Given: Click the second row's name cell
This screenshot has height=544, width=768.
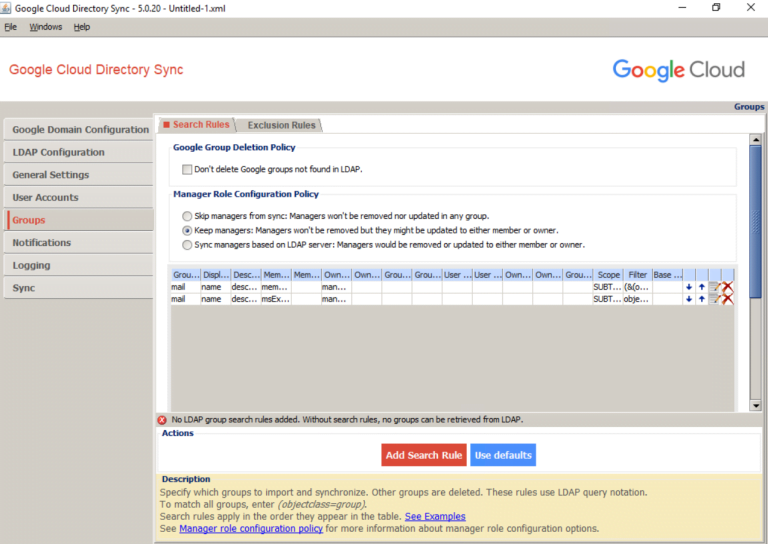Looking at the screenshot, I should (216, 299).
